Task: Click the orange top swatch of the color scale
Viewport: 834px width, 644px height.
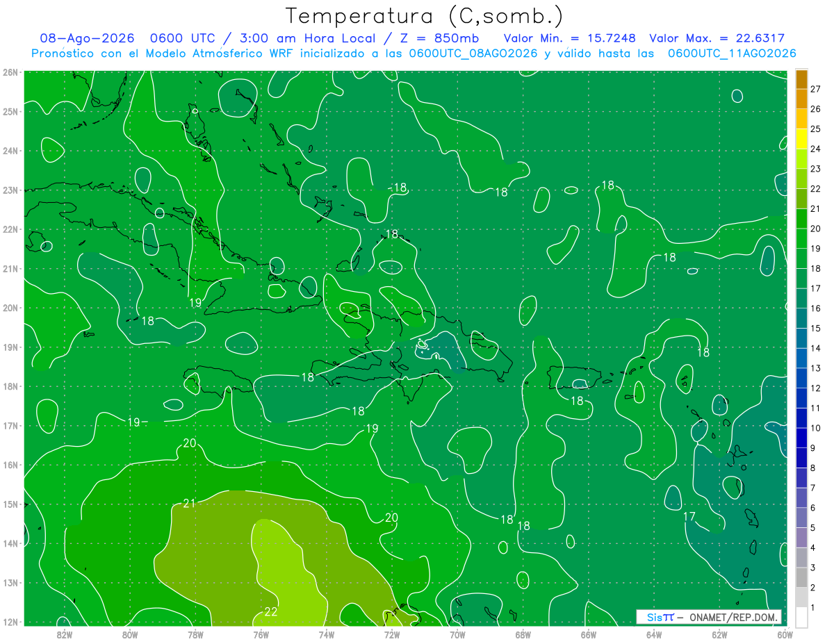Action: tap(802, 79)
